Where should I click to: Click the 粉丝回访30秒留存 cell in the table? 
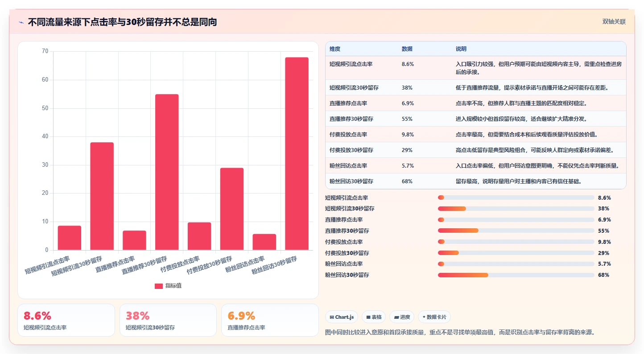pyautogui.click(x=351, y=181)
